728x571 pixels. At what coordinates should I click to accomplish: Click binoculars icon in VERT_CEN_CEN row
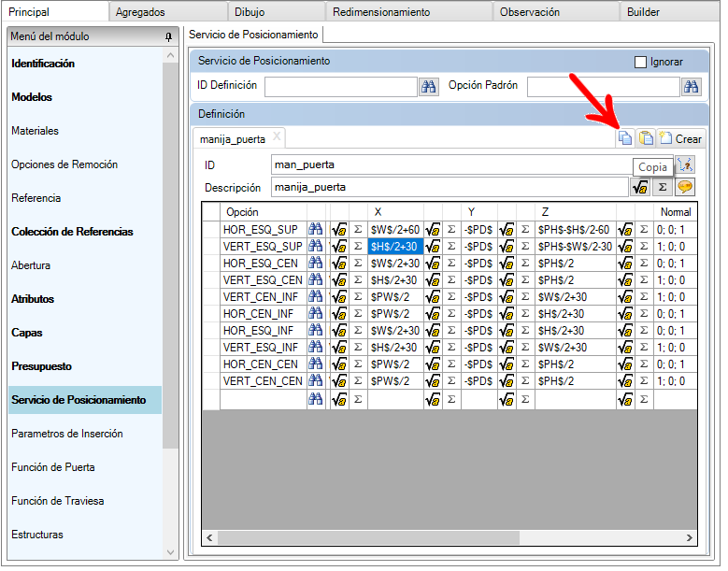pyautogui.click(x=316, y=380)
